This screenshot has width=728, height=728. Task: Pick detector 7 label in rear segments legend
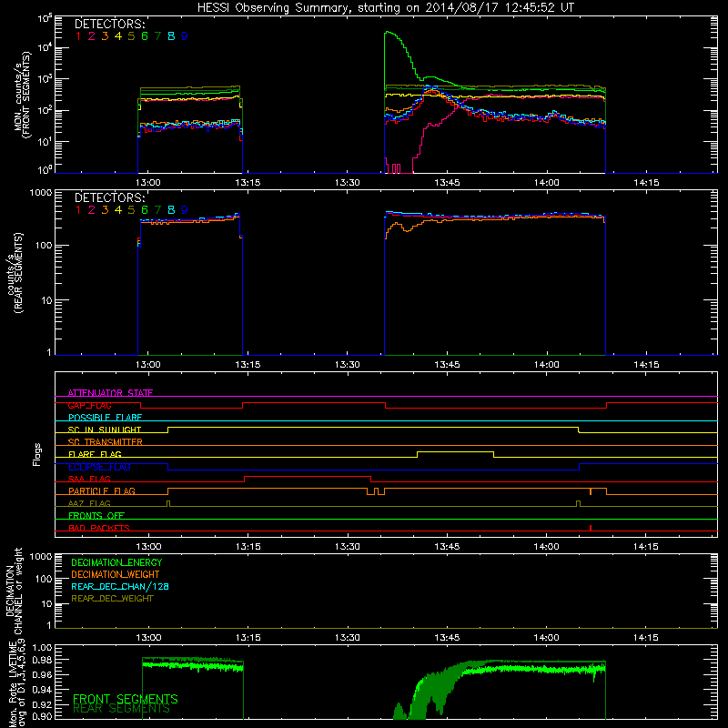pyautogui.click(x=157, y=210)
